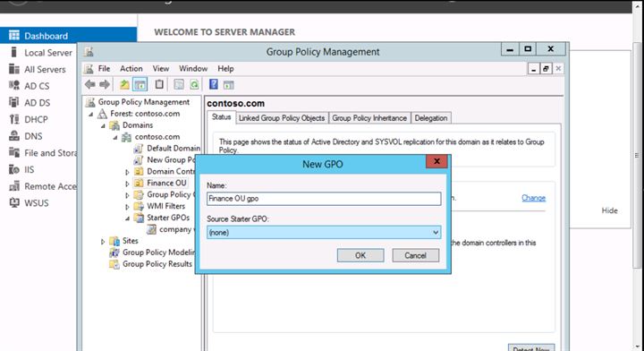Select the Finance OU tree node

click(166, 183)
